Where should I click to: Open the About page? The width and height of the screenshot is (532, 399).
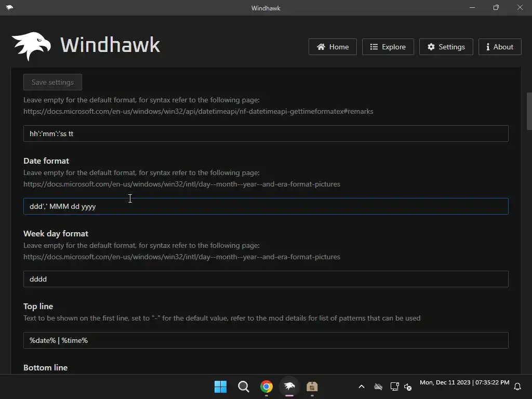click(x=500, y=47)
